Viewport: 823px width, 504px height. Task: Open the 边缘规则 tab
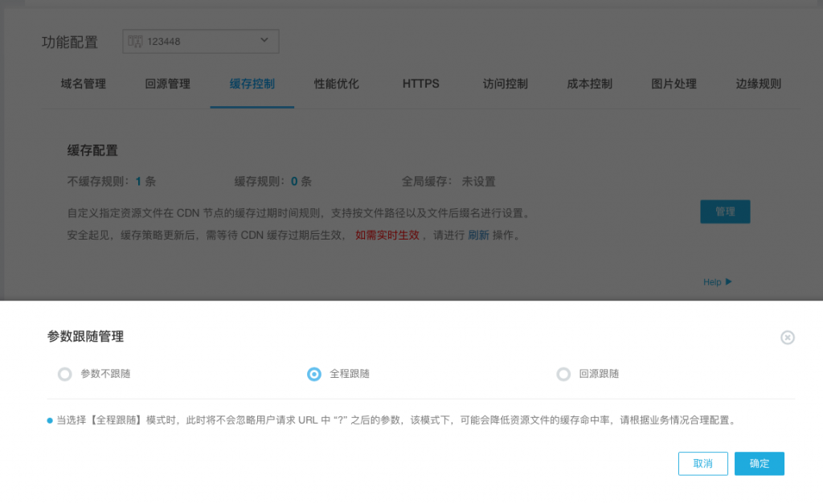tap(759, 84)
